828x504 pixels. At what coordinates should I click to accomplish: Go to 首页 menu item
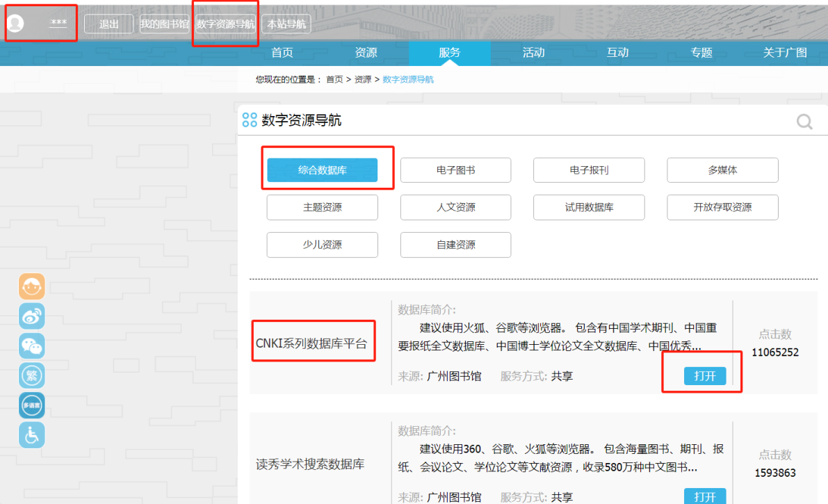(x=282, y=52)
